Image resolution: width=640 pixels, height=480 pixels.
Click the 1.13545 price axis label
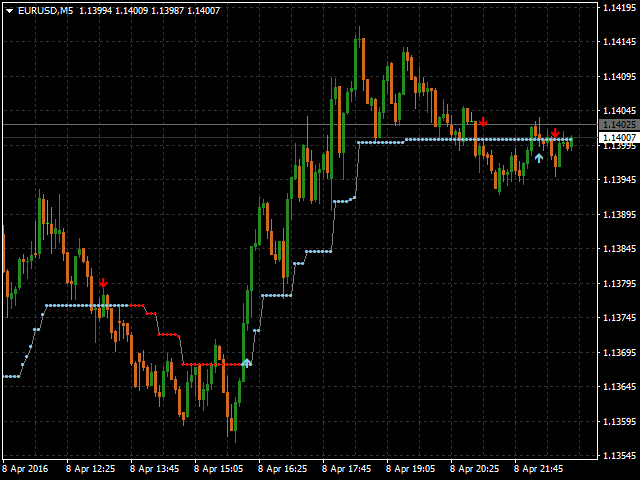click(x=619, y=456)
